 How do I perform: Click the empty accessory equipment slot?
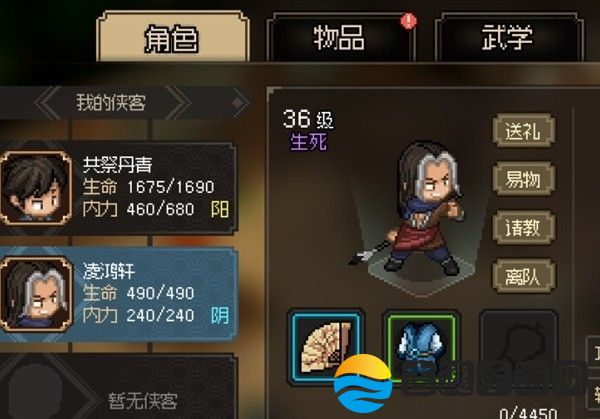pyautogui.click(x=519, y=347)
